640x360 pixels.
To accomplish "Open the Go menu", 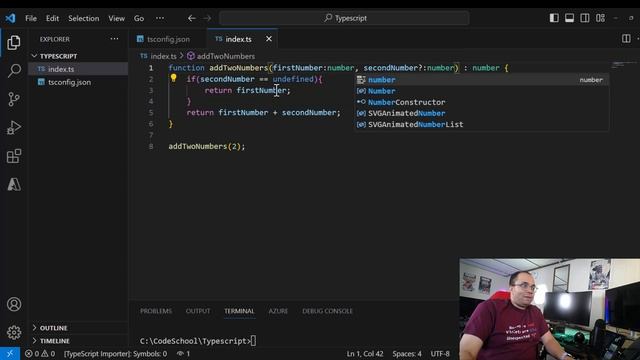I will coord(139,18).
